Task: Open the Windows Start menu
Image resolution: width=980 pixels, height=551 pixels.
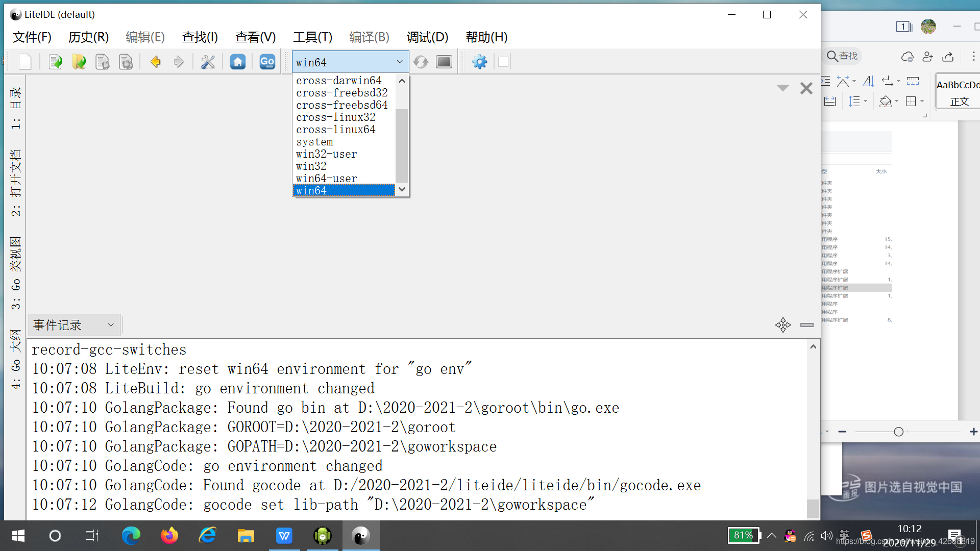Action: pyautogui.click(x=18, y=536)
